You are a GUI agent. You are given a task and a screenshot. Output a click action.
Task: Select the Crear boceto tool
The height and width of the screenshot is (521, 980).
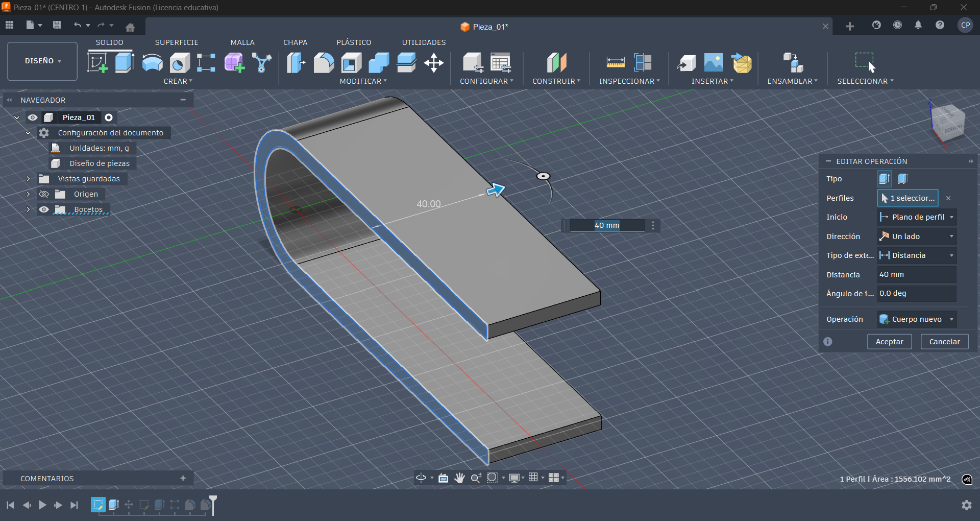[96, 62]
